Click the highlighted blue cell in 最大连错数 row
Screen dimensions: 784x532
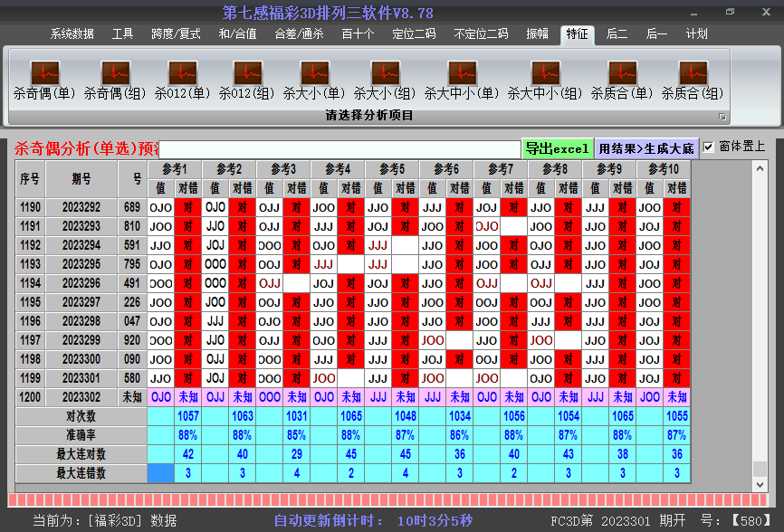click(161, 473)
